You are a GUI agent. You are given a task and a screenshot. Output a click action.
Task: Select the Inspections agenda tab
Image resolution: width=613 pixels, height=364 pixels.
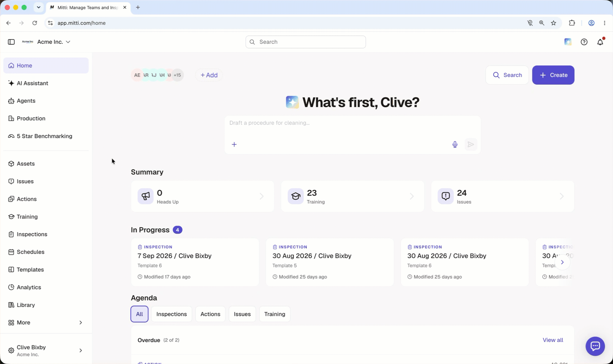click(x=171, y=314)
